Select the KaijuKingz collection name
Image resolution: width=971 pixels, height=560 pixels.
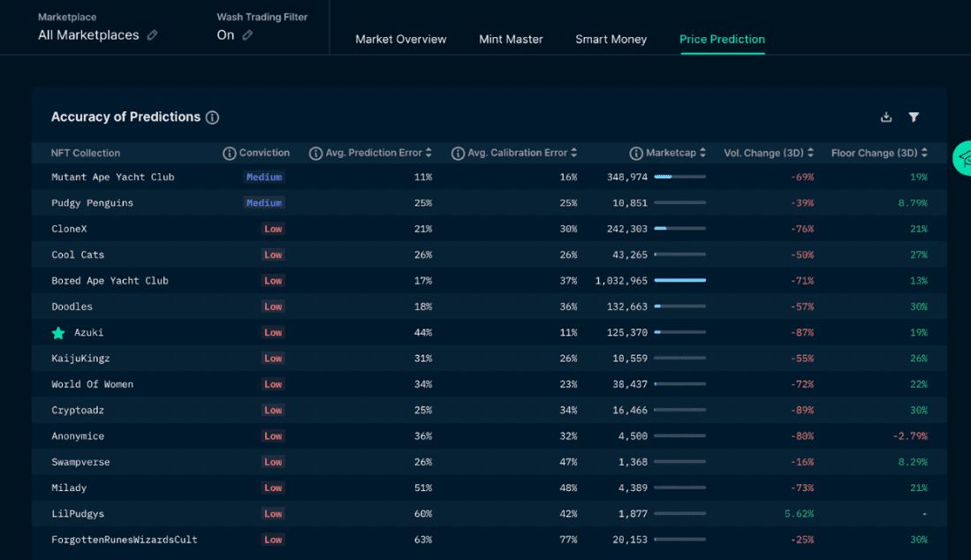point(80,359)
